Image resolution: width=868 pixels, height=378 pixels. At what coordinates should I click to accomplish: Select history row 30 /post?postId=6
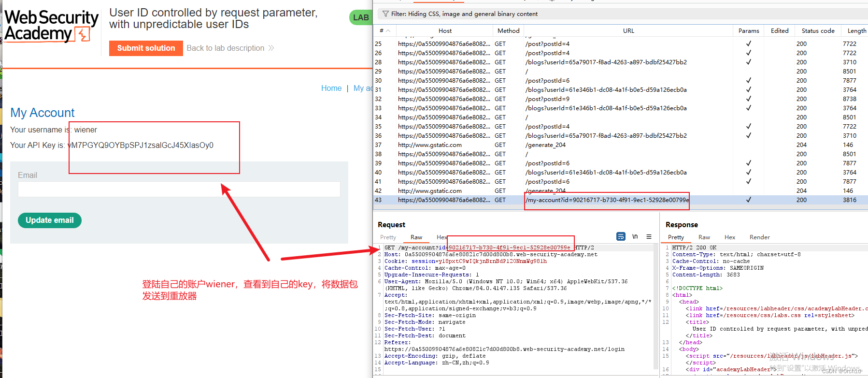click(x=620, y=80)
